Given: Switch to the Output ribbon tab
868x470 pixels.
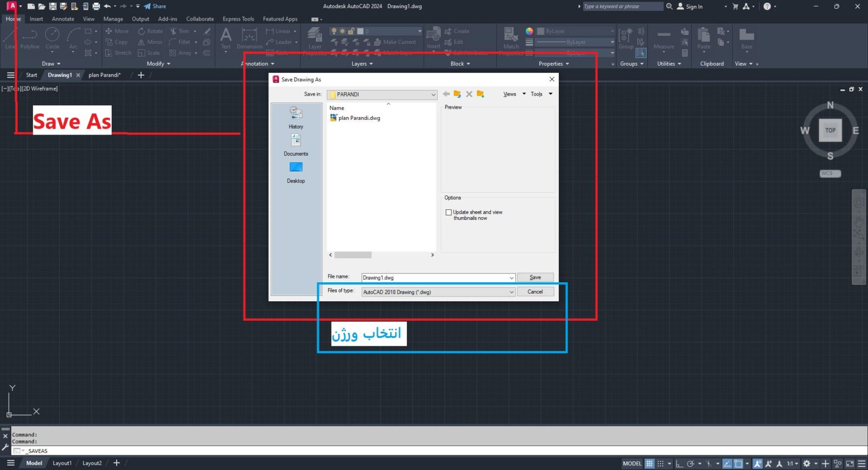Looking at the screenshot, I should [x=141, y=19].
